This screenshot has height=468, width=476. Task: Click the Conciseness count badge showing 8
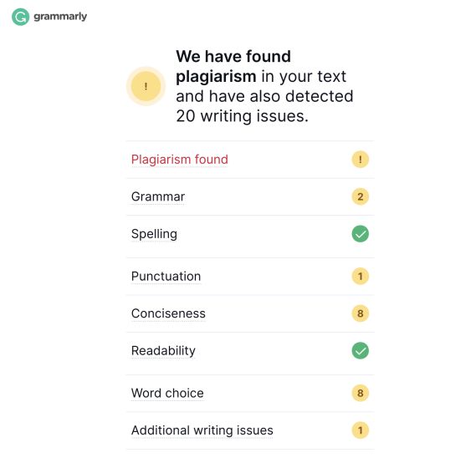[360, 313]
